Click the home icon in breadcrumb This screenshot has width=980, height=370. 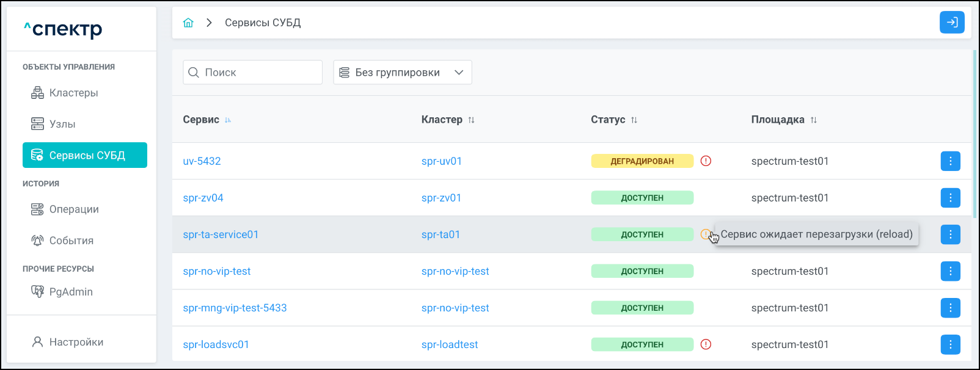click(188, 23)
